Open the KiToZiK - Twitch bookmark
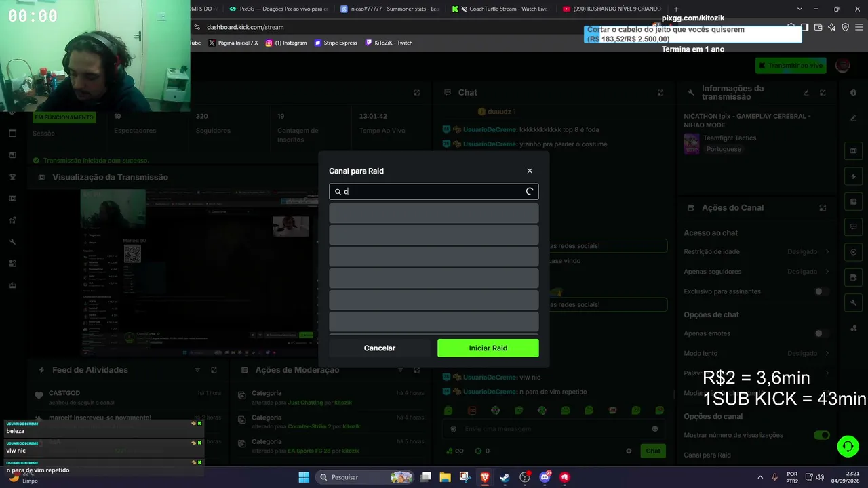The width and height of the screenshot is (868, 488). point(389,43)
